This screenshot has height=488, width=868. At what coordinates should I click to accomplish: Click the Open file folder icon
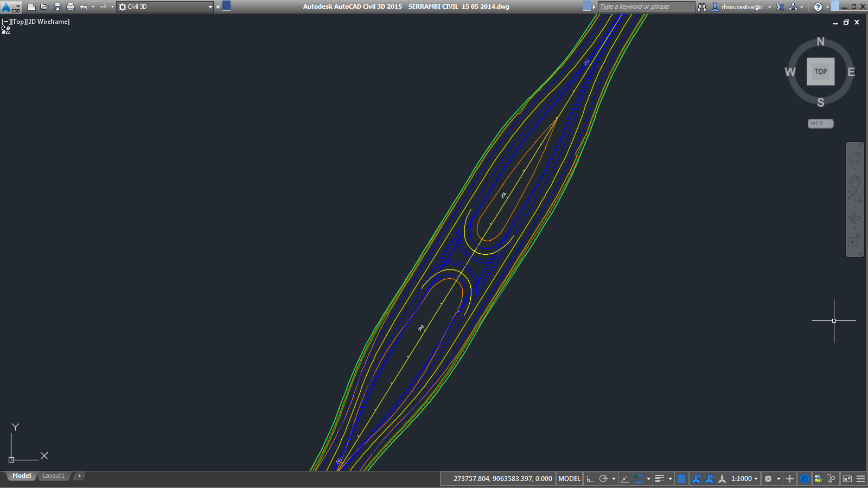point(44,7)
